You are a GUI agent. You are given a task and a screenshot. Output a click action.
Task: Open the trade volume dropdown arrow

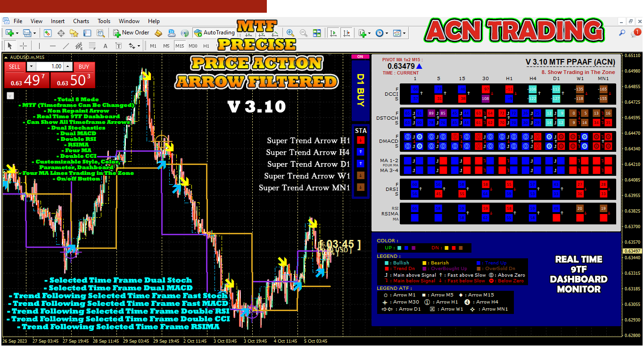click(31, 67)
